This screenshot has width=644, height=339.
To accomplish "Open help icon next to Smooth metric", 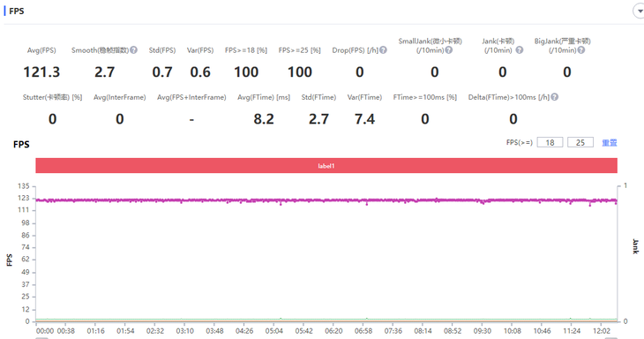I will 133,50.
